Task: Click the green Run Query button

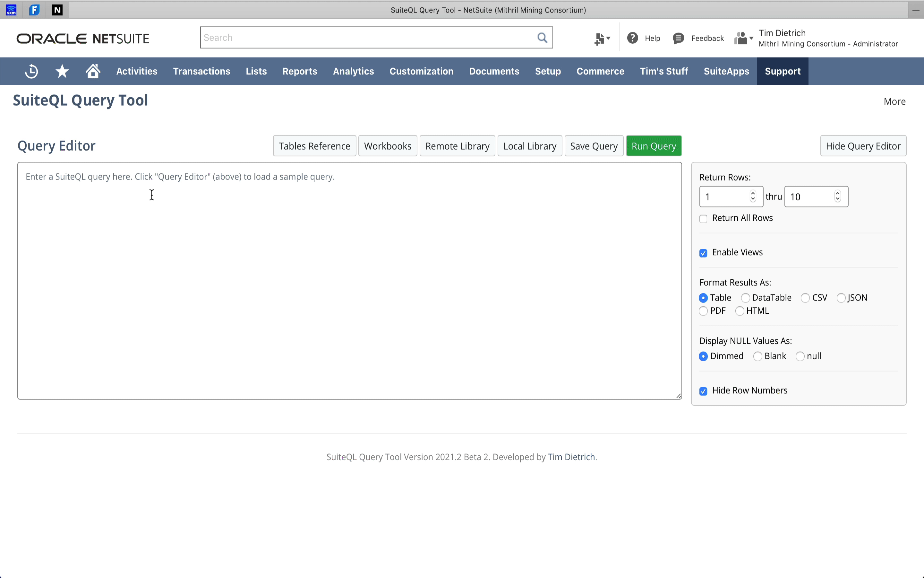Action: [x=654, y=146]
